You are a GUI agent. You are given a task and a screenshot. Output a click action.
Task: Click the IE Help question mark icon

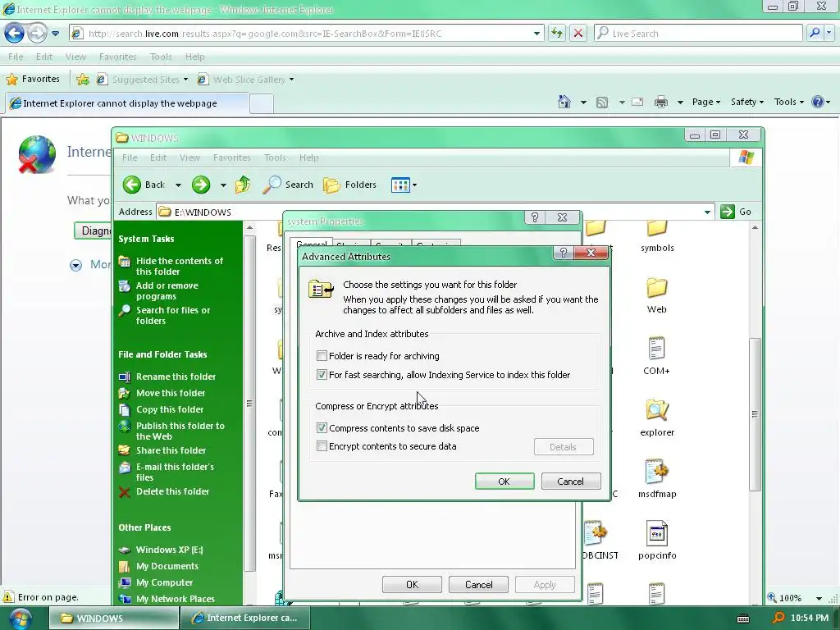click(x=818, y=102)
